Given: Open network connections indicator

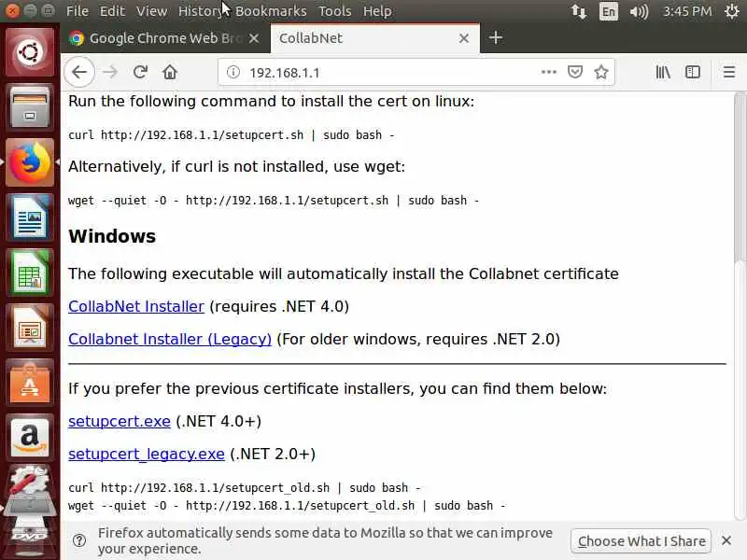Looking at the screenshot, I should click(x=578, y=11).
